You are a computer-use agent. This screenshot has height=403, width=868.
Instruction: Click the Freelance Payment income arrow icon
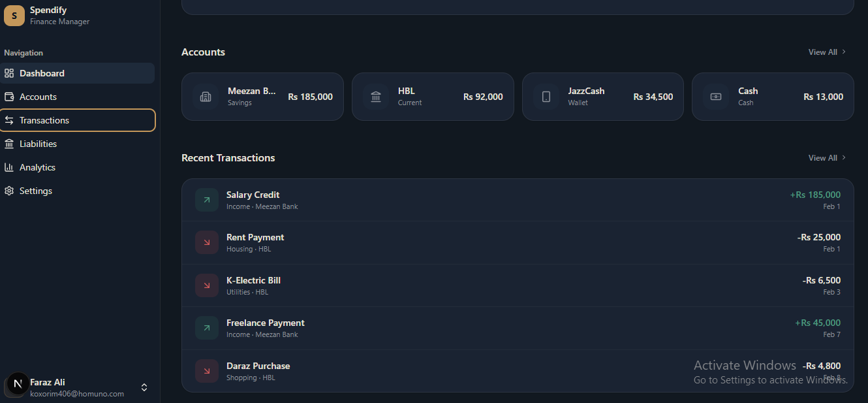[x=207, y=328]
